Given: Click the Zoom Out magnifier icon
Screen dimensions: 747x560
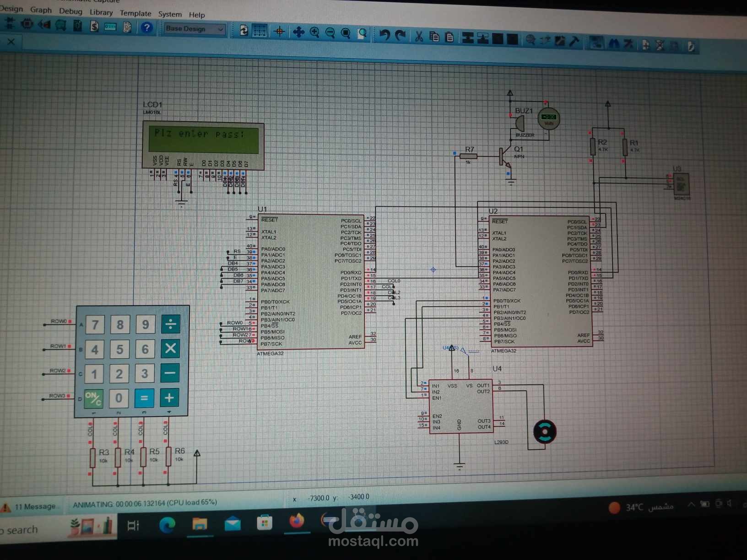Looking at the screenshot, I should coord(330,33).
